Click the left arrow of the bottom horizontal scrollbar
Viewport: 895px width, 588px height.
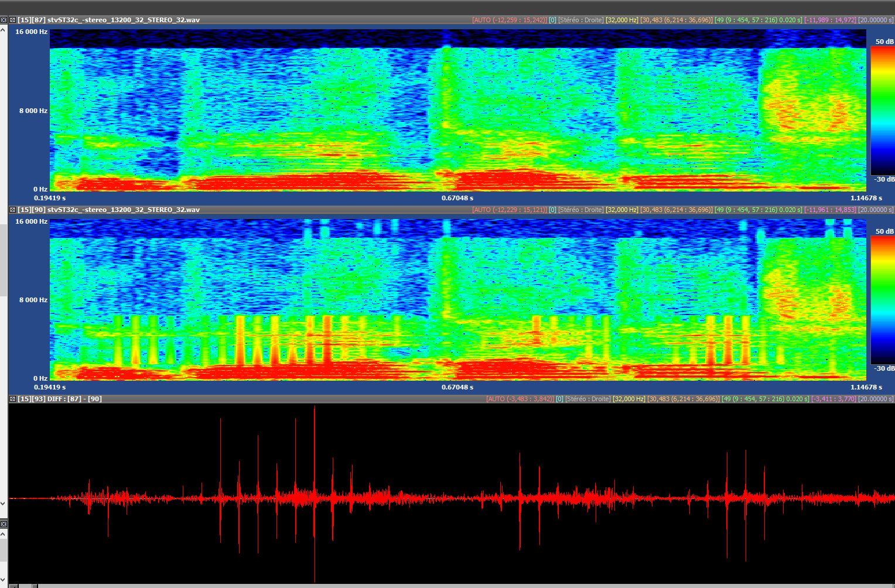pos(13,586)
